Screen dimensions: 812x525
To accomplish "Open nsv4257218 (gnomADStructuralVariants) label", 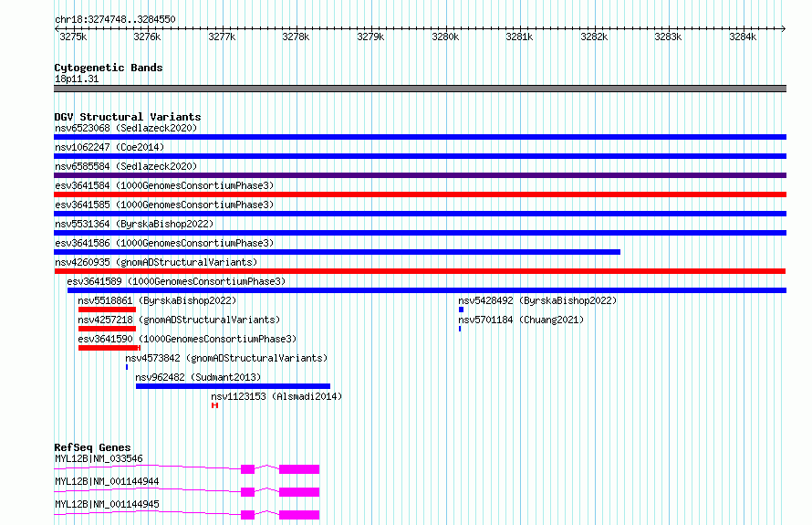I will coord(179,320).
